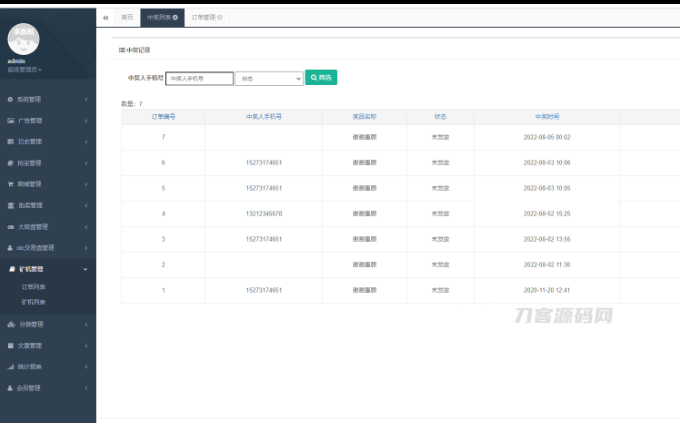The height and width of the screenshot is (423, 680).
Task: Click the admin username text
Action: [16, 61]
